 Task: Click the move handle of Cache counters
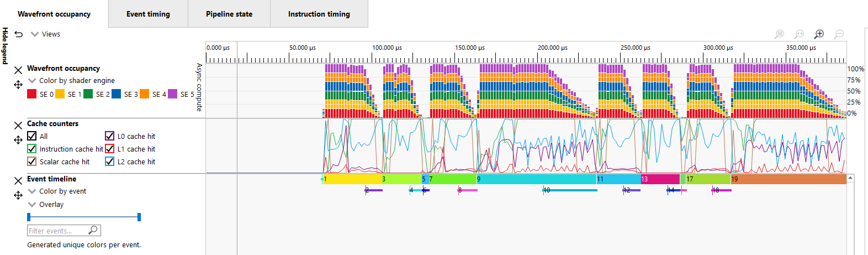(18, 140)
